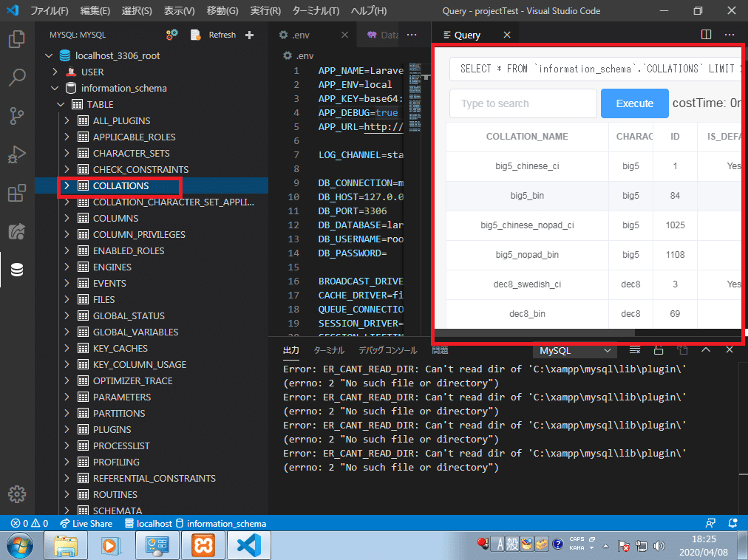Click the ID column header
Viewport: 748px width, 560px height.
[675, 137]
